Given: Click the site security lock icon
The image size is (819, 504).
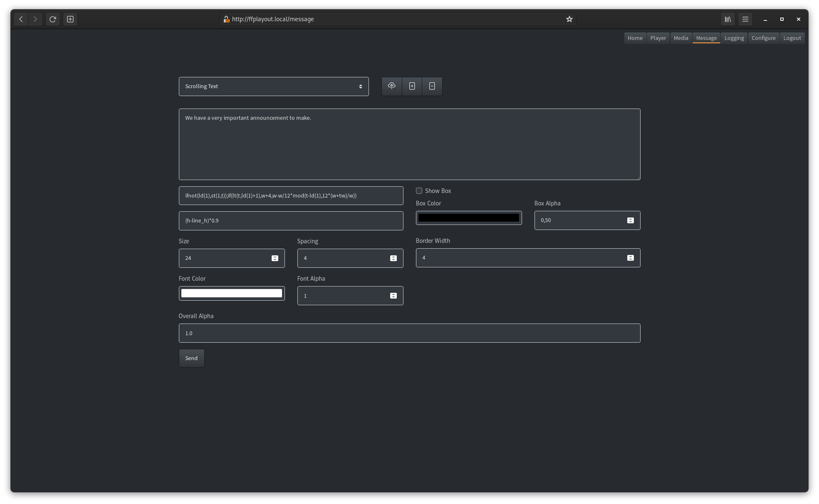Looking at the screenshot, I should [x=226, y=19].
